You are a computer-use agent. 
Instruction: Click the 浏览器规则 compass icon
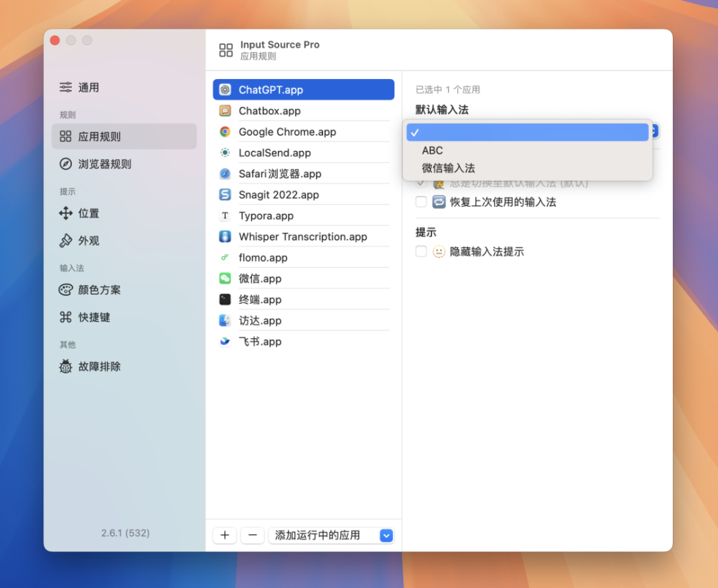point(65,164)
